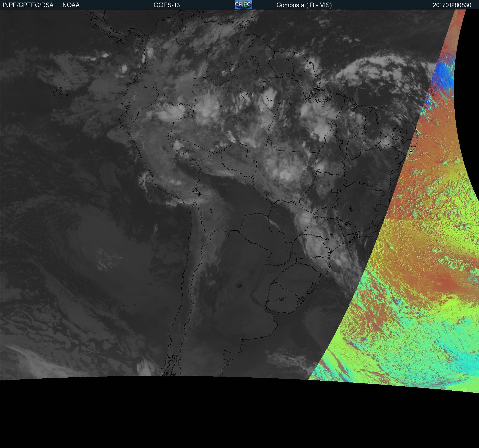Viewport: 479px width, 448px height.
Task: Click the INPE/CPTEC/DSA header label
Action: pyautogui.click(x=28, y=5)
